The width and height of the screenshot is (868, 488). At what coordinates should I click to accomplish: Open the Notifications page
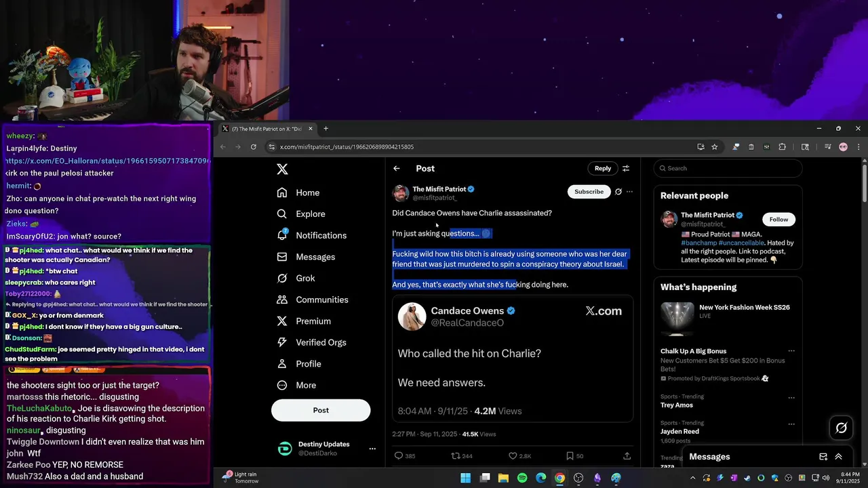pyautogui.click(x=312, y=235)
